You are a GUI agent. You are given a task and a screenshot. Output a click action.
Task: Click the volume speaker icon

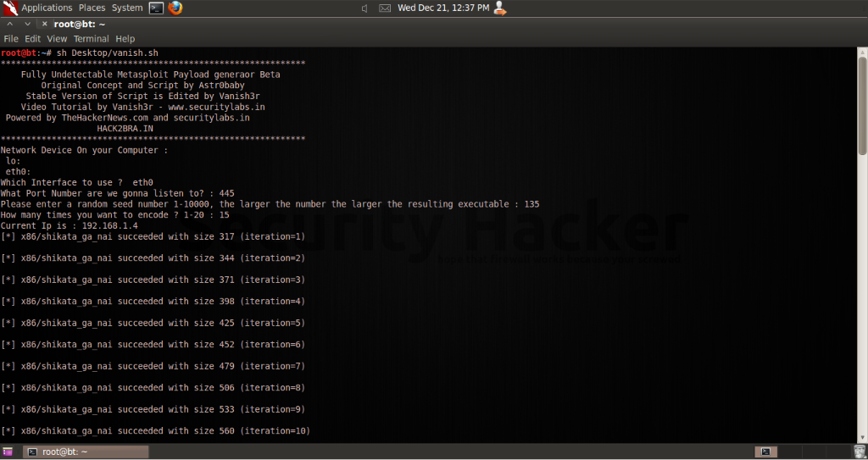pos(364,8)
